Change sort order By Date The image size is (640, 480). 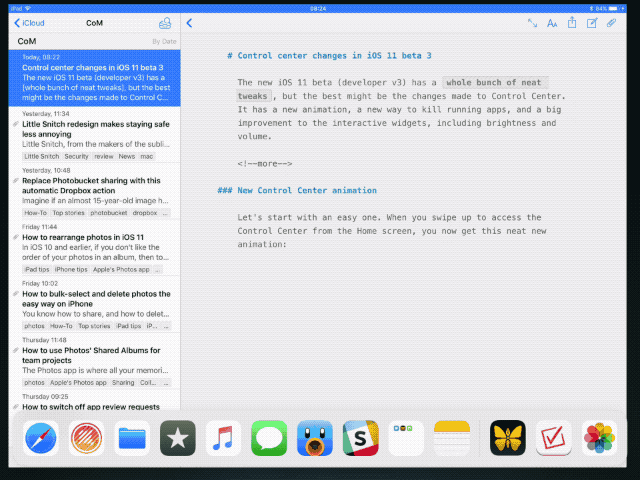click(x=164, y=41)
